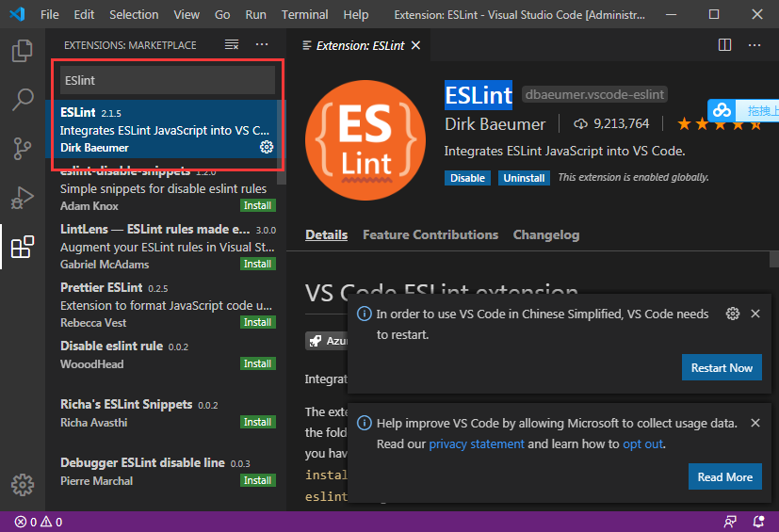Install Disable eslint rule extension
Screen dimensions: 779x532
click(257, 363)
